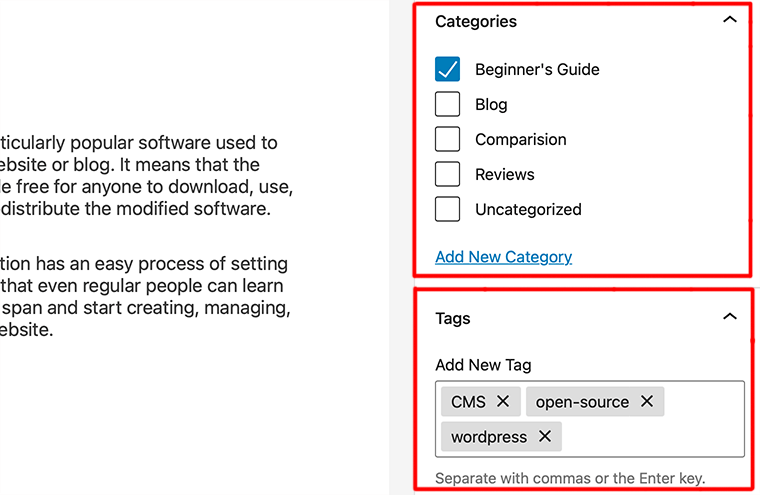Collapse the Categories panel chevron
760x495 pixels.
[730, 20]
